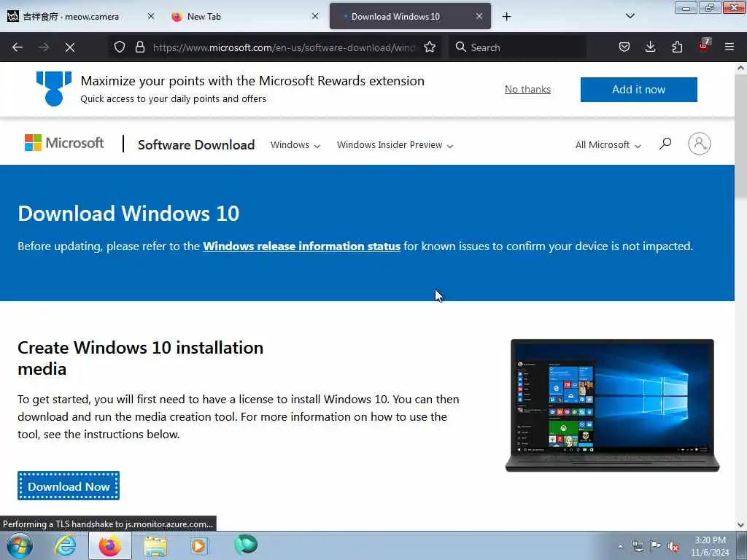The image size is (747, 560).
Task: Open the Microsoft logo home link
Action: point(64,143)
